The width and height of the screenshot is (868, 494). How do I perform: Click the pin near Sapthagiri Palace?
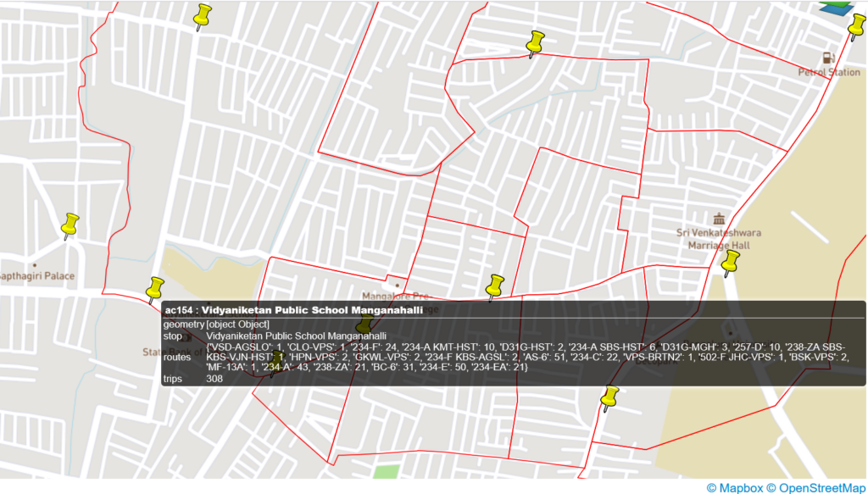click(70, 225)
